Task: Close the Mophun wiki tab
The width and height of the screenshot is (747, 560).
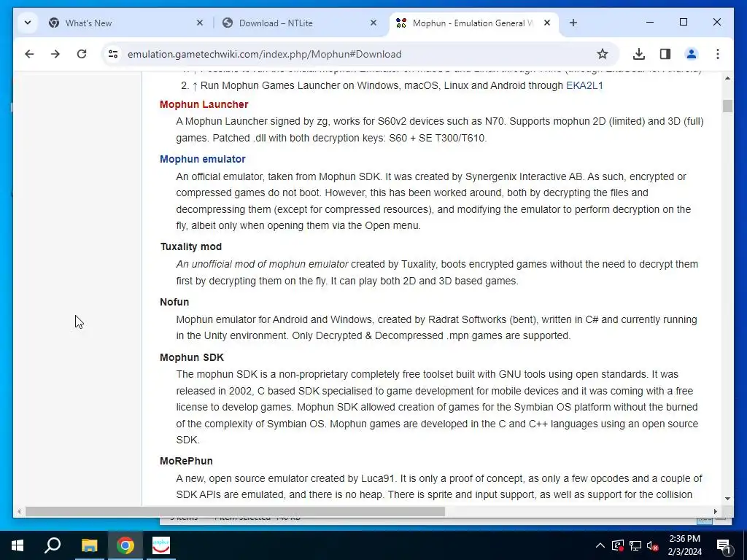Action: 547,23
